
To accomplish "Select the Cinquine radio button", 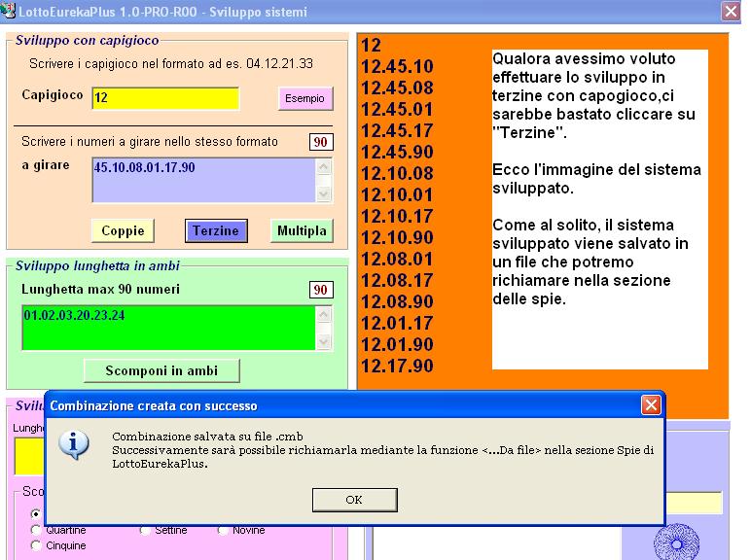I will point(35,545).
